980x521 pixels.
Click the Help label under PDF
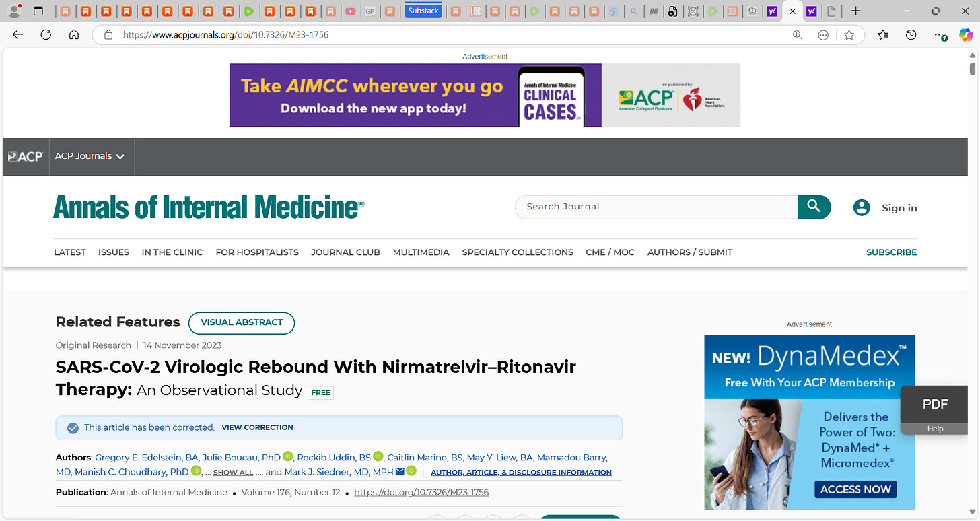coord(935,429)
